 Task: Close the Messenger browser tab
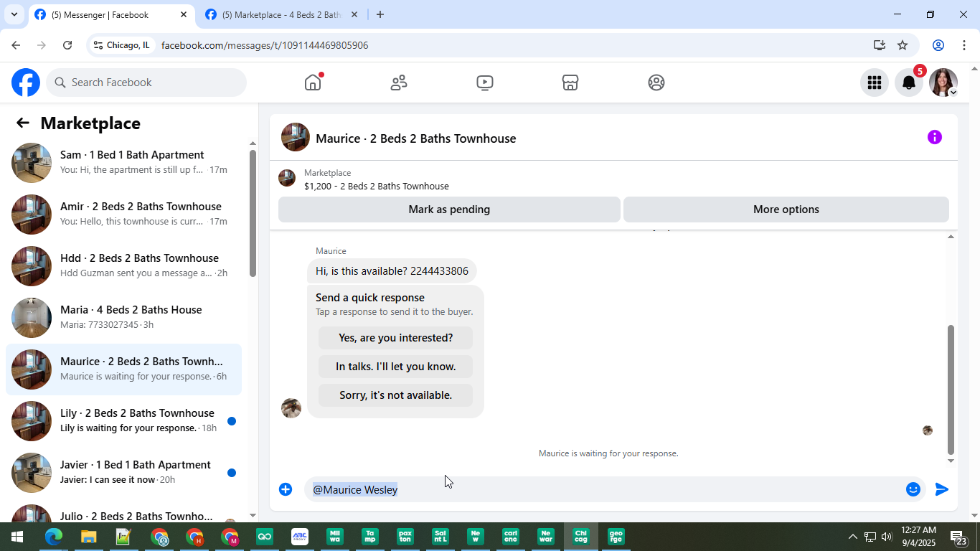tap(183, 14)
